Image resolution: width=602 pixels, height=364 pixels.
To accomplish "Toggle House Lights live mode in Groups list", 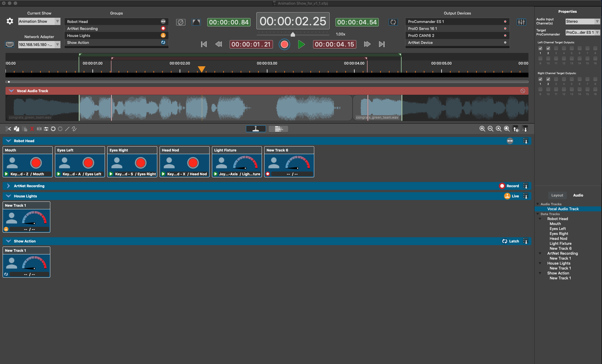I will point(163,35).
